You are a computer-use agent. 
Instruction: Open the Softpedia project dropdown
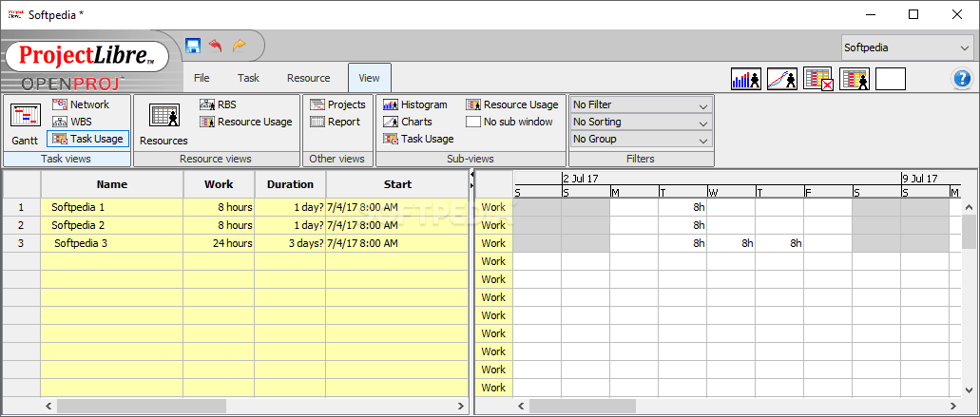[x=906, y=48]
